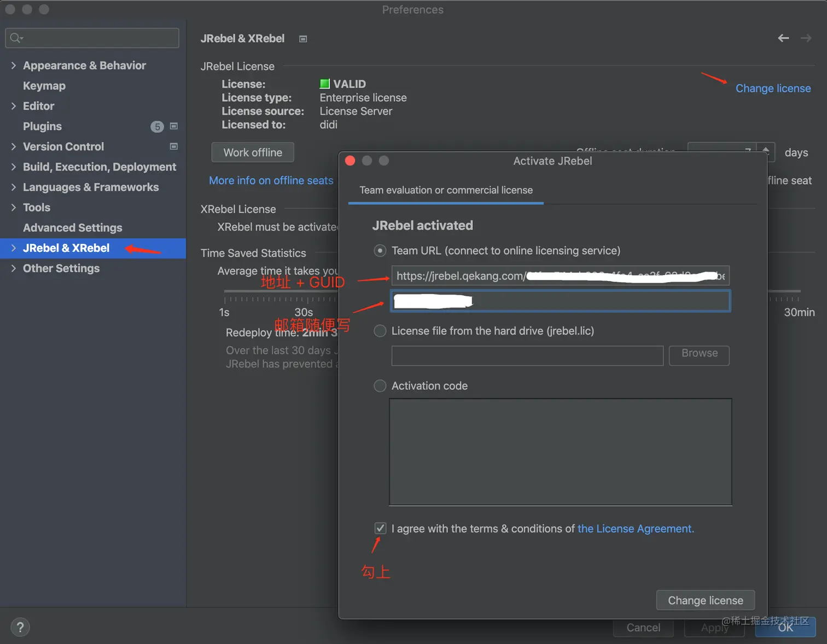Click the VALID license status text
Screen dimensions: 827x644
tap(350, 84)
